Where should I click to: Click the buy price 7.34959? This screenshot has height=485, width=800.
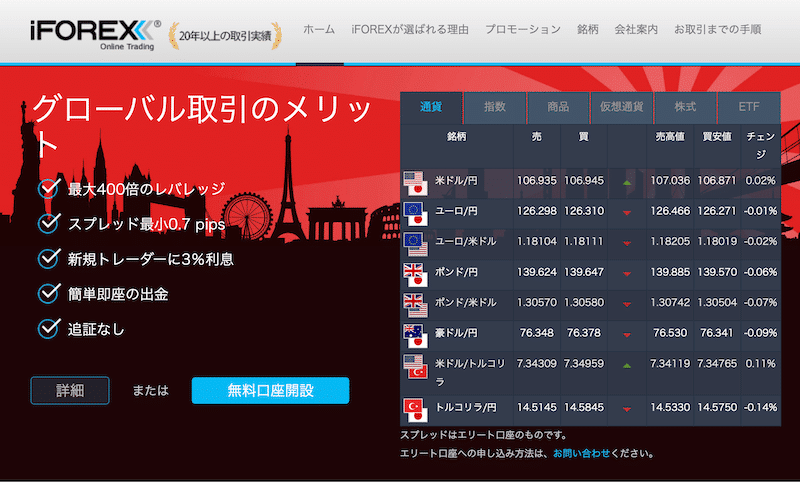click(584, 364)
